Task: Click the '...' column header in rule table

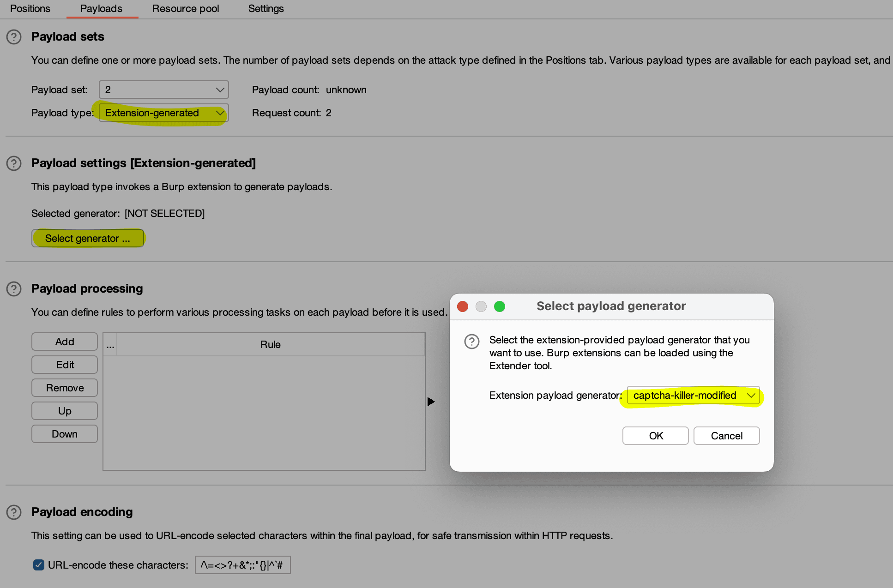Action: tap(110, 344)
